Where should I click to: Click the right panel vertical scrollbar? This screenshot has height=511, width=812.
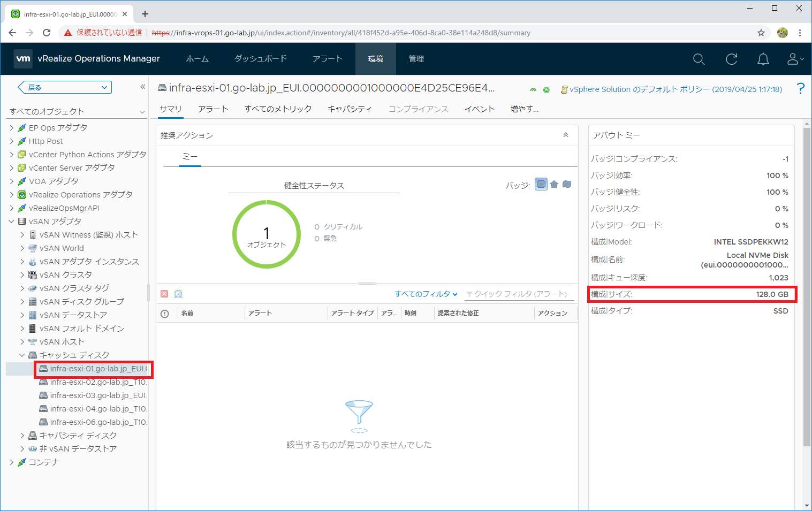point(807,286)
